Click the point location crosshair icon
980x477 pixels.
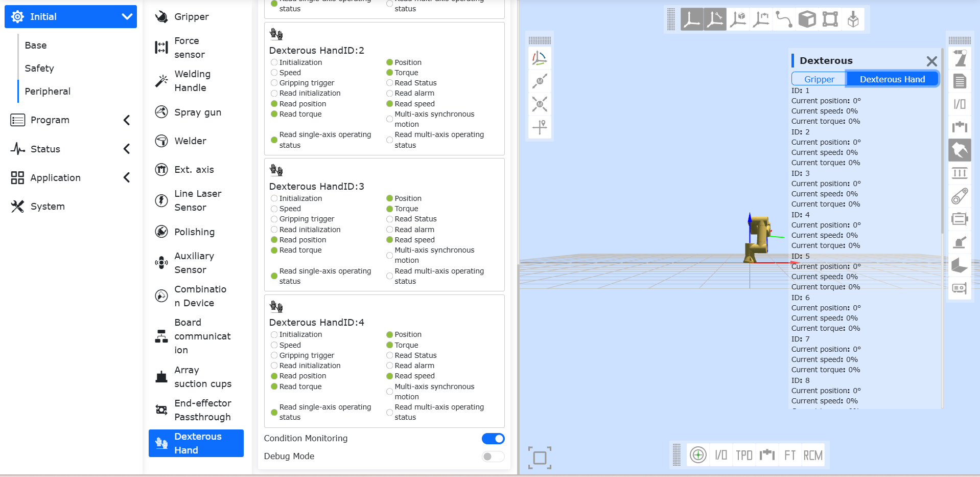click(540, 126)
